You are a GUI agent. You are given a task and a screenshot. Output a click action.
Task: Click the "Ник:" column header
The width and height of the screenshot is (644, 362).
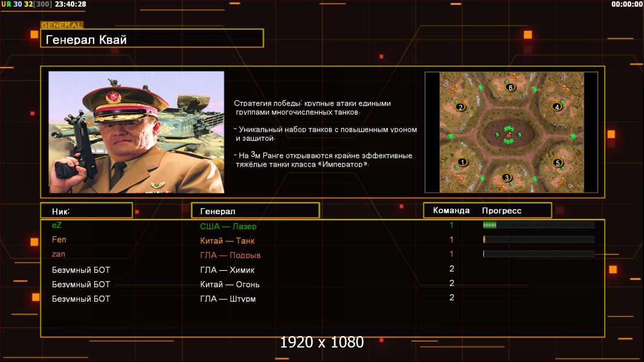click(x=86, y=211)
